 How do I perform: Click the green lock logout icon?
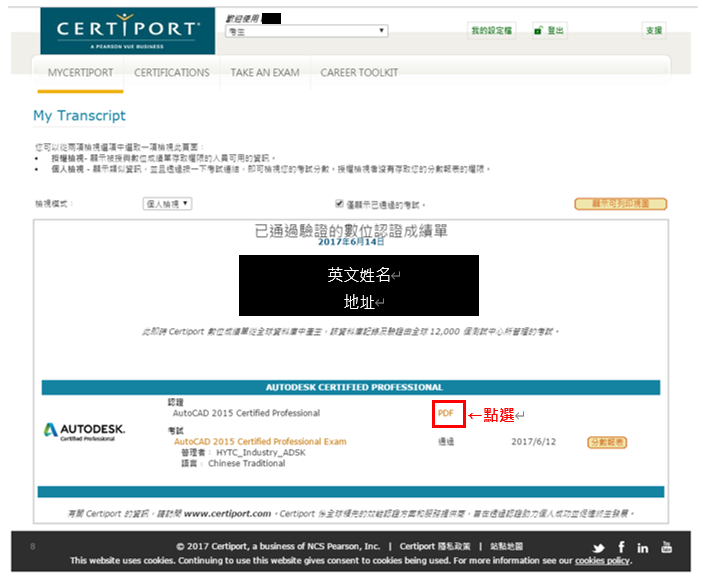coord(538,30)
